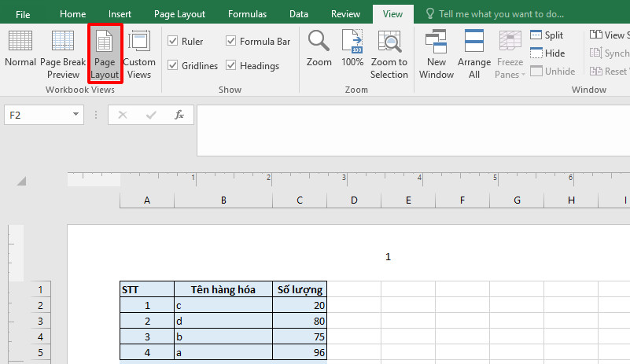This screenshot has height=364, width=630.
Task: Click the formula bar options dots handle
Action: pos(96,115)
